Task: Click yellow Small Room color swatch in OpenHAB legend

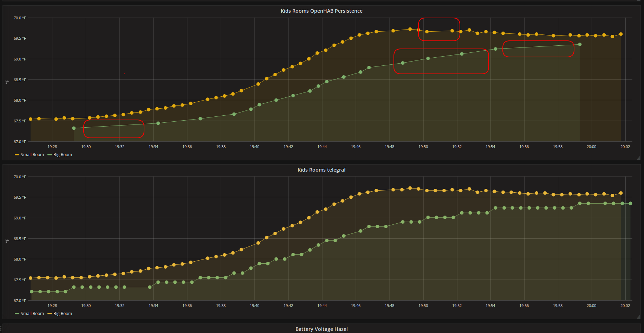Action: click(17, 155)
